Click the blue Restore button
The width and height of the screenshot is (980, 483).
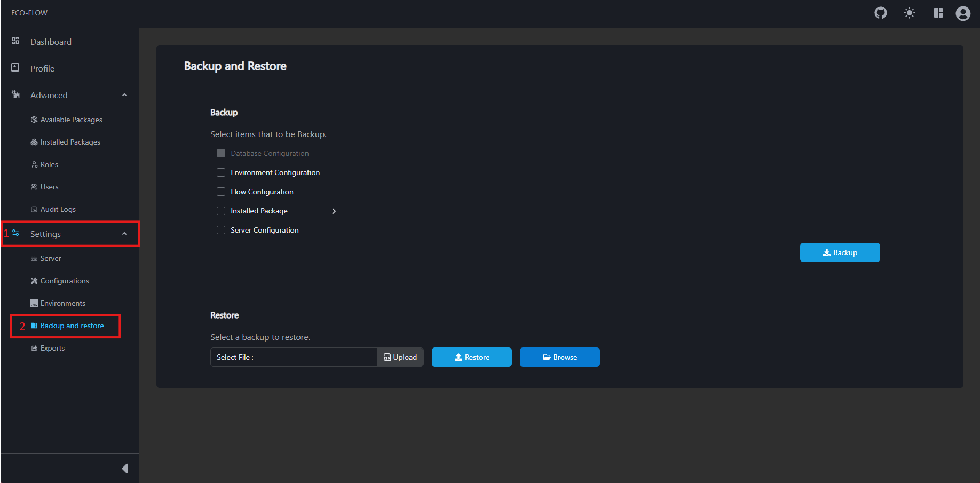coord(472,357)
